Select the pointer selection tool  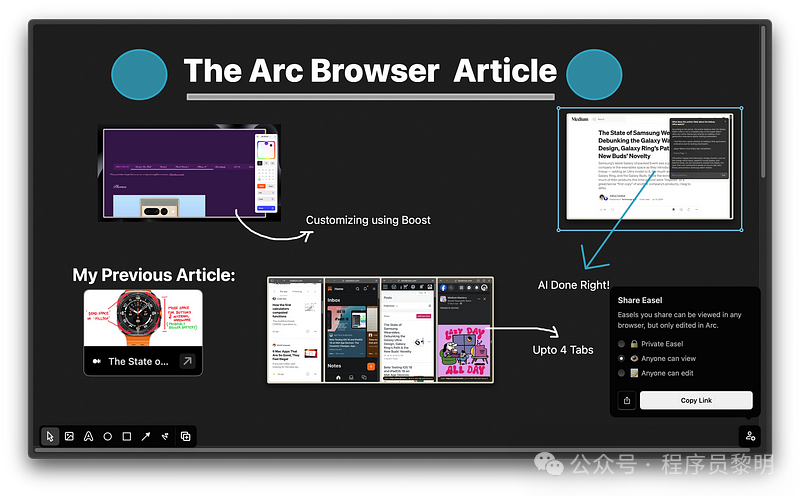[50, 436]
